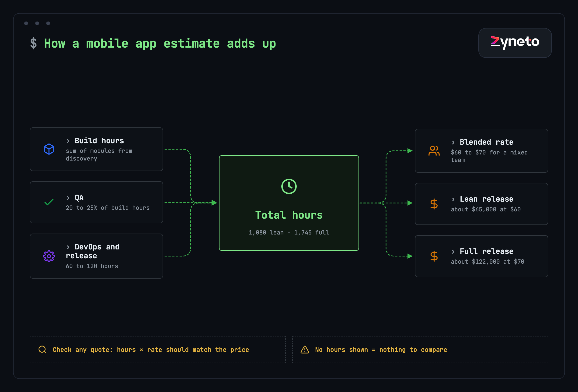Click the dollar sign icon in Full release
This screenshot has width=578, height=392.
click(x=434, y=256)
